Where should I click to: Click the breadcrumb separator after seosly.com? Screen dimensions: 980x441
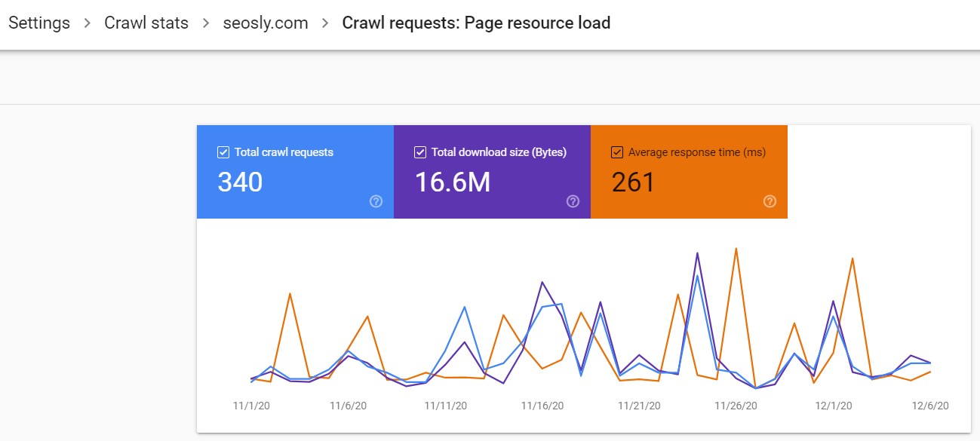323,23
